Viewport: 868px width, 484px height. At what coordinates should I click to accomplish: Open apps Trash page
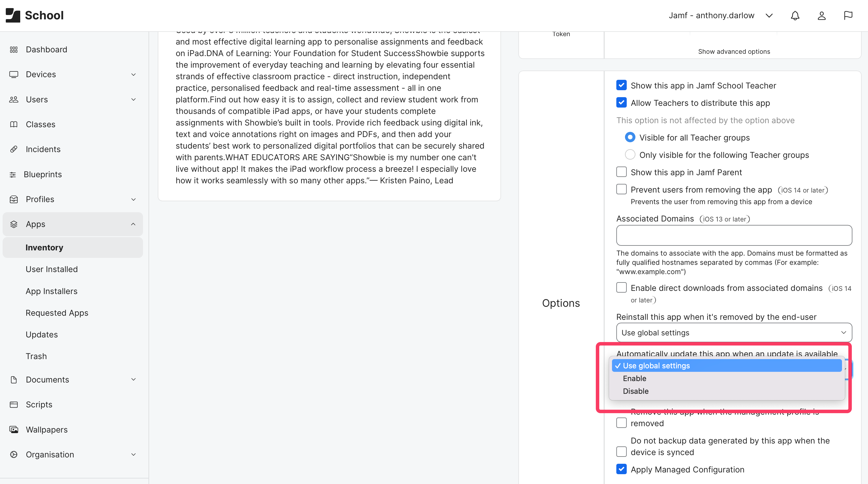point(36,356)
